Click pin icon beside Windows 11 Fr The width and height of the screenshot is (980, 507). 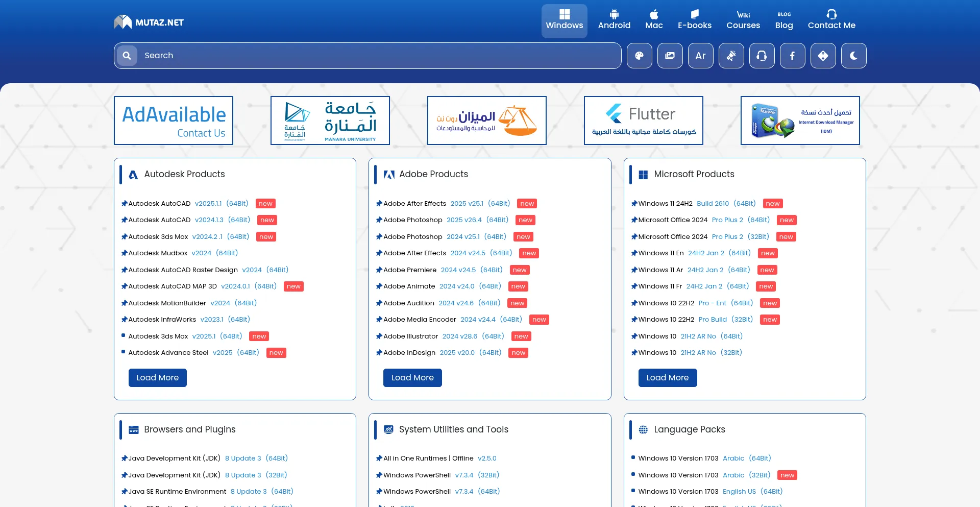point(634,286)
